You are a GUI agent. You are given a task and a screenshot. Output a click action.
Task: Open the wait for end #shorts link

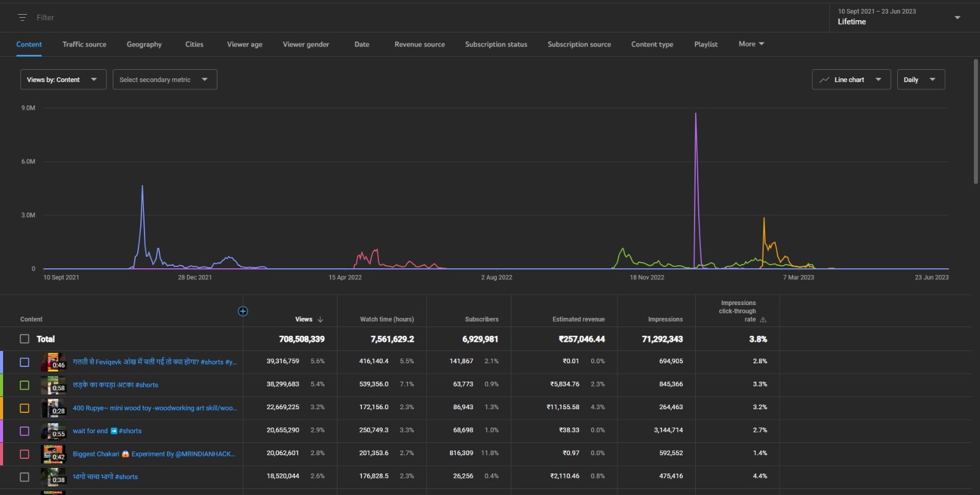pos(107,431)
